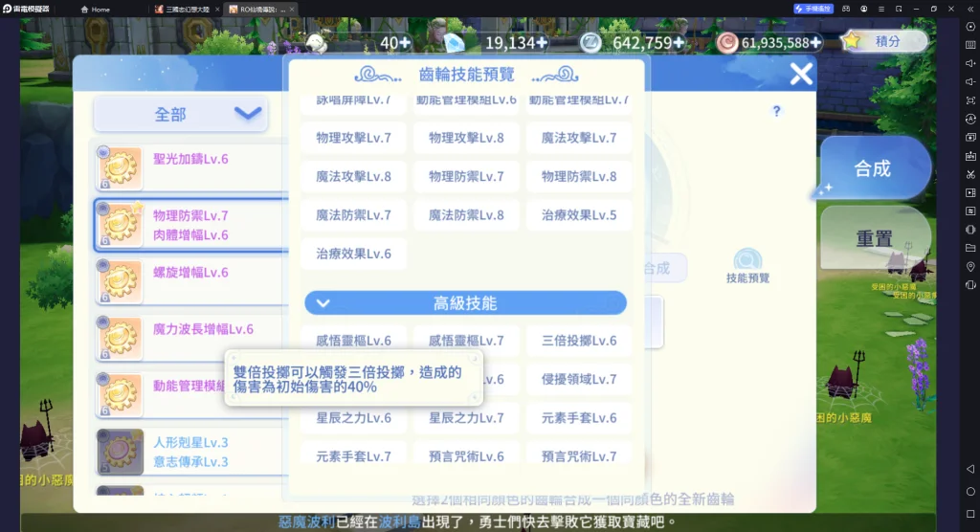Select 魔法防禦Lv.8 skill tile
The width and height of the screenshot is (980, 532).
(466, 215)
